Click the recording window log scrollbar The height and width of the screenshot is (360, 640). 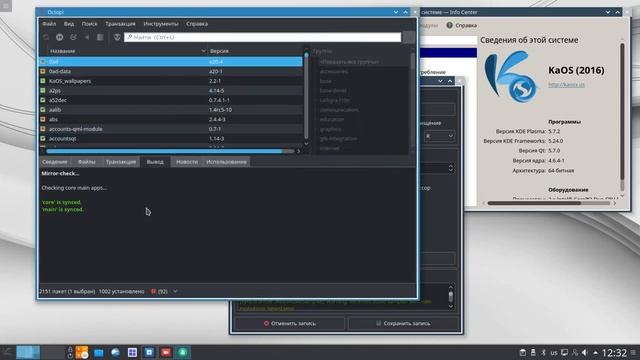pos(451,296)
